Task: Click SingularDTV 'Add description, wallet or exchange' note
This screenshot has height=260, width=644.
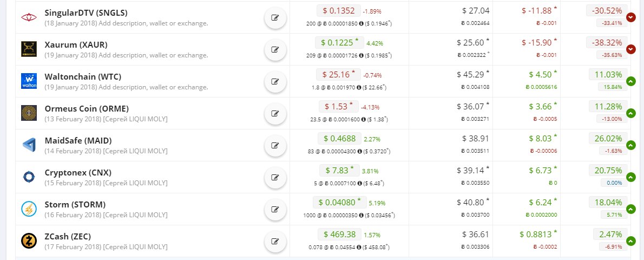Action: [153, 23]
